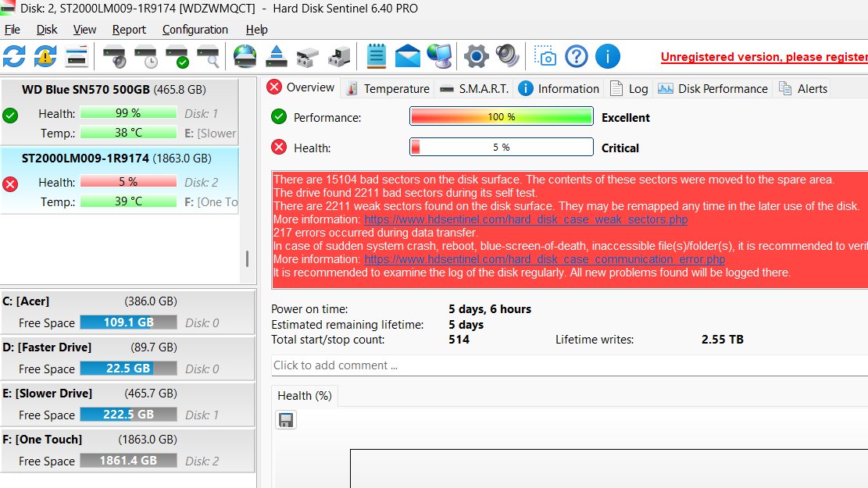Open the File menu
This screenshot has width=868, height=488.
coord(13,30)
